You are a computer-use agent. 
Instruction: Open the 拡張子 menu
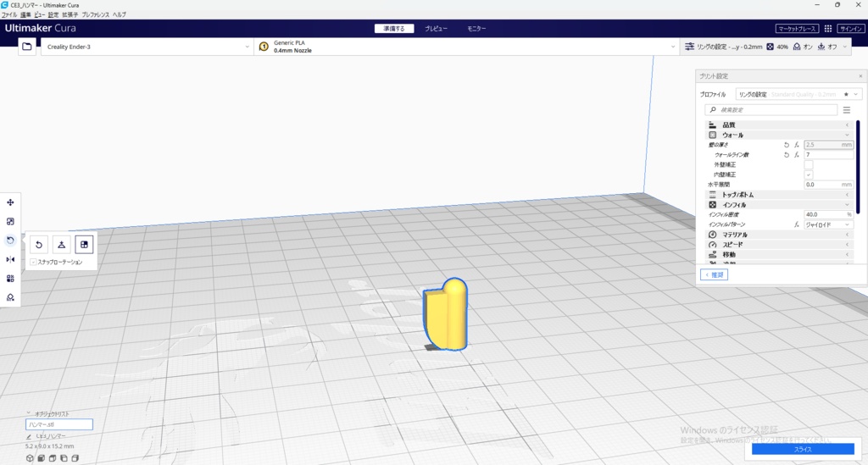(x=70, y=15)
